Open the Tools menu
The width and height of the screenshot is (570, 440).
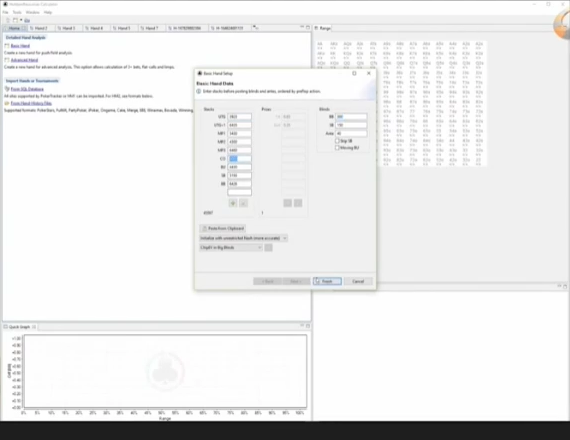[17, 12]
